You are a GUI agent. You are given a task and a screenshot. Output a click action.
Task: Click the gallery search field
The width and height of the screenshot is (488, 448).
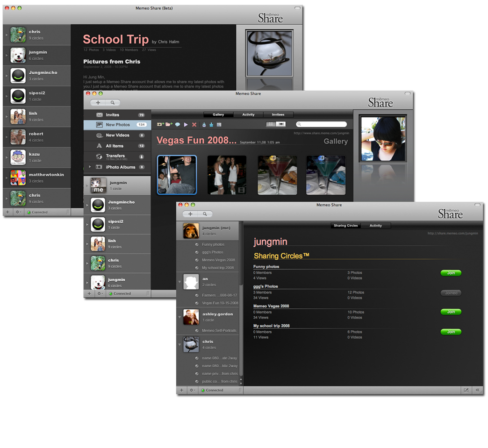click(323, 124)
